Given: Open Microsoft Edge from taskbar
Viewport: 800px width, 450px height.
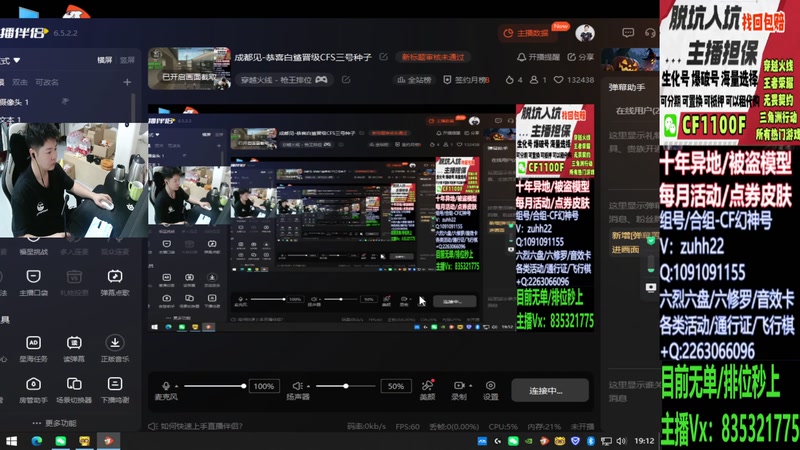Looking at the screenshot, I should [x=36, y=441].
